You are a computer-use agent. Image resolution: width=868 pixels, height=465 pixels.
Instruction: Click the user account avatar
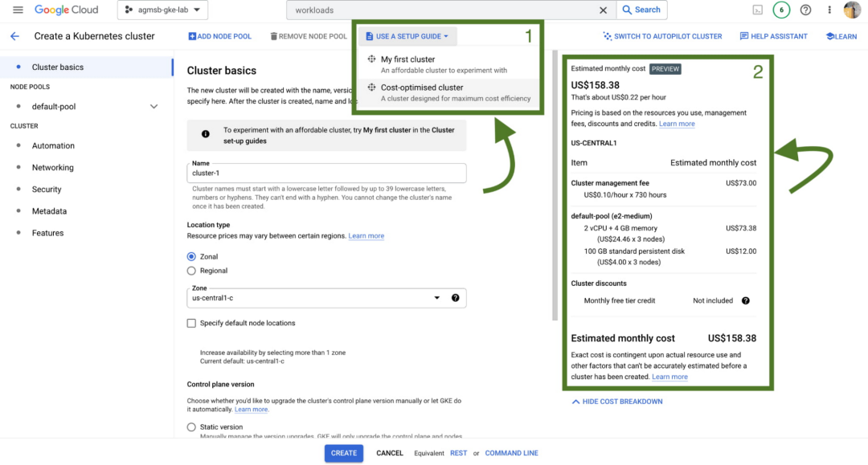click(852, 10)
